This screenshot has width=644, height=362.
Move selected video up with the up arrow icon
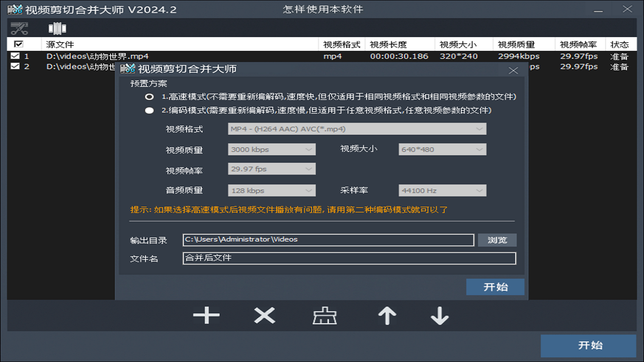tap(387, 316)
